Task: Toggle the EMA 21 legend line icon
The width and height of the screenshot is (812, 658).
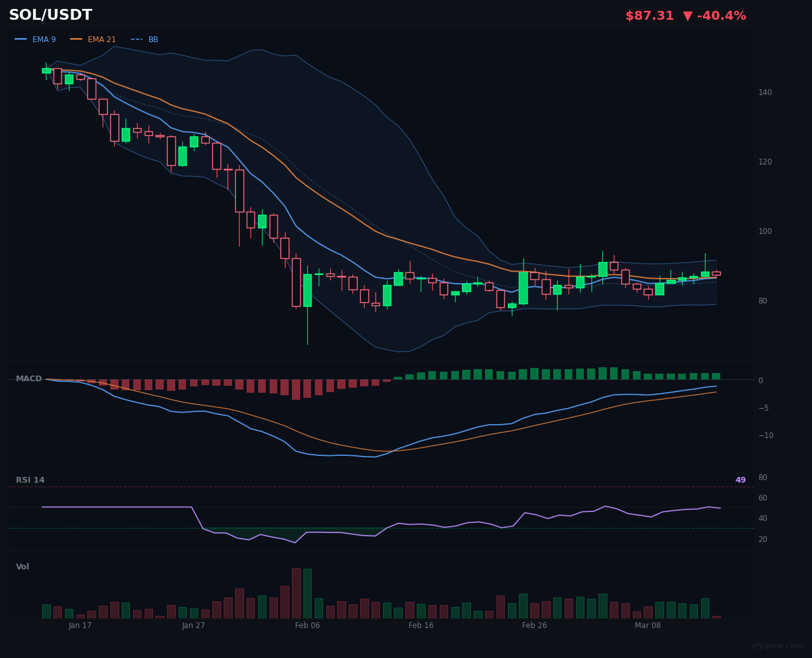Action: [75, 39]
